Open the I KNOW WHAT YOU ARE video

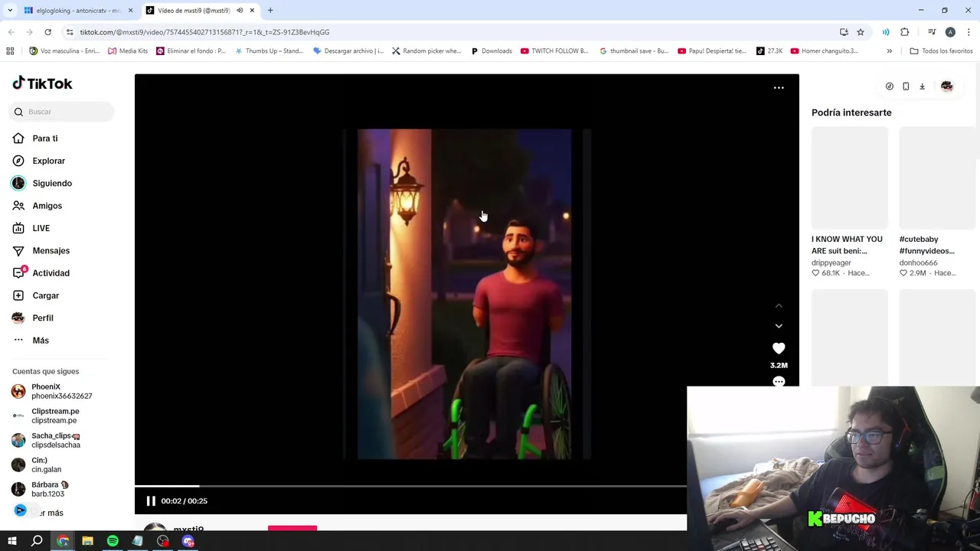850,178
